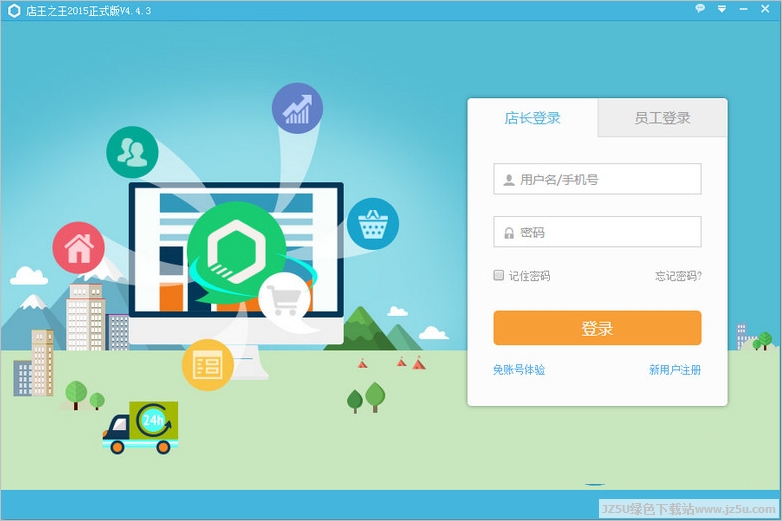Open the 免账号体验 link

[x=519, y=369]
